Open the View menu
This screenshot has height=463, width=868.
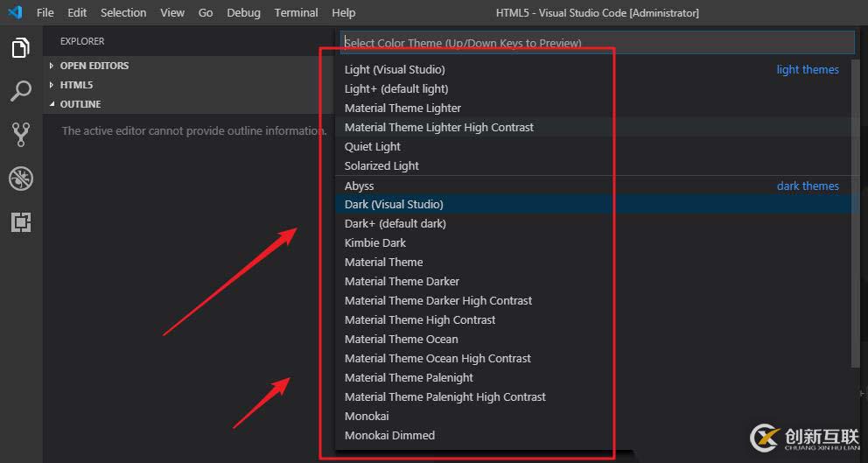point(172,12)
